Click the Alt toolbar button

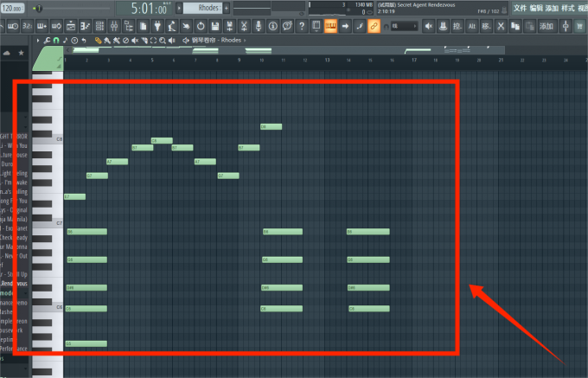tap(472, 26)
